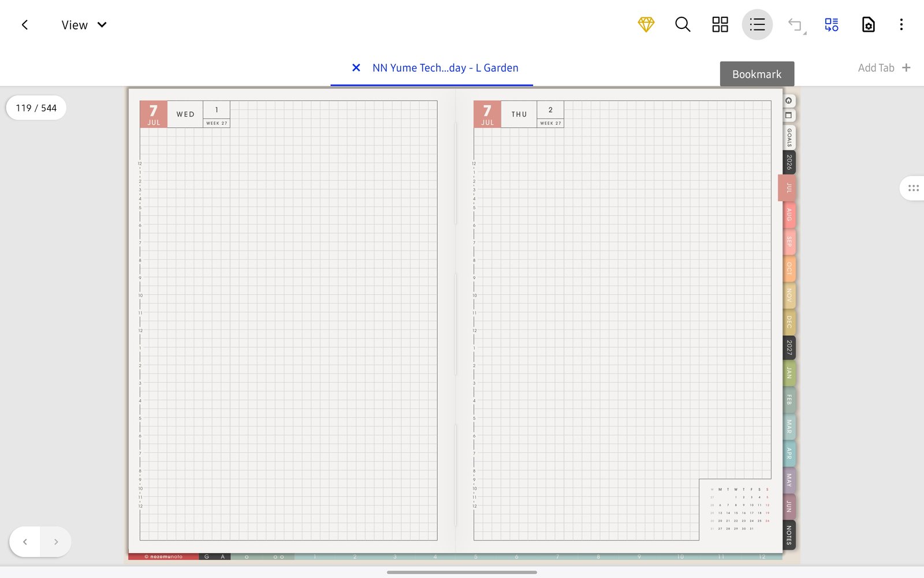
Task: Open the bookmark outline list
Action: coord(757,24)
